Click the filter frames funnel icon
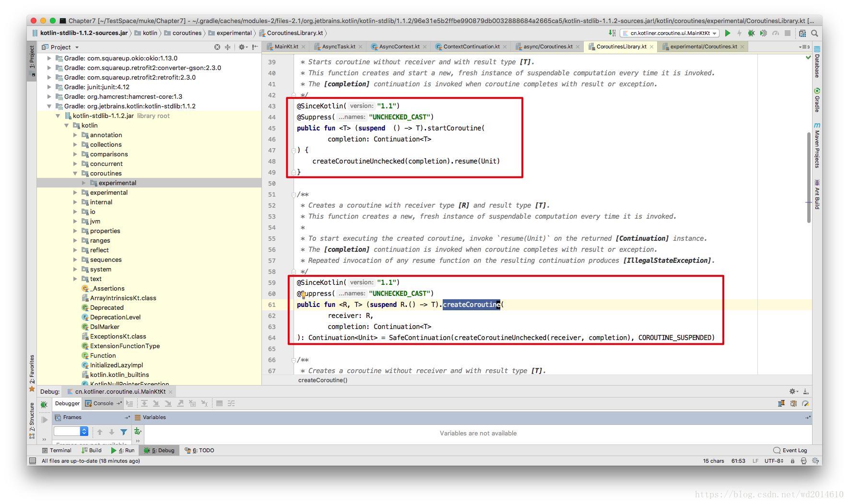The height and width of the screenshot is (504, 849). [x=124, y=432]
